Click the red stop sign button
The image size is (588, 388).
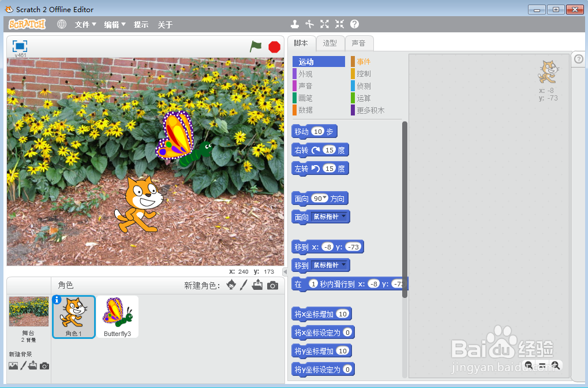pos(275,47)
